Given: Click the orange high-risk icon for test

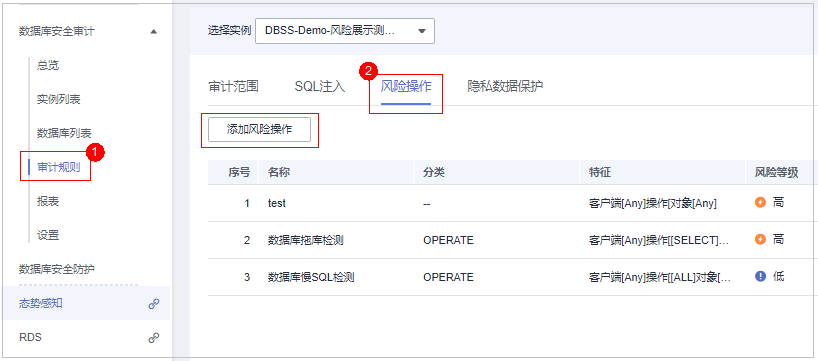Looking at the screenshot, I should click(x=760, y=202).
